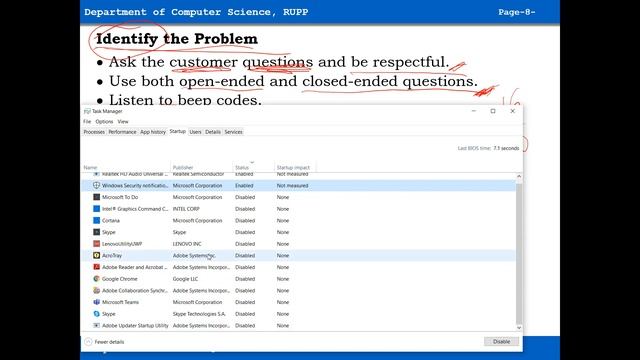Switch to the App history tab

pos(153,132)
